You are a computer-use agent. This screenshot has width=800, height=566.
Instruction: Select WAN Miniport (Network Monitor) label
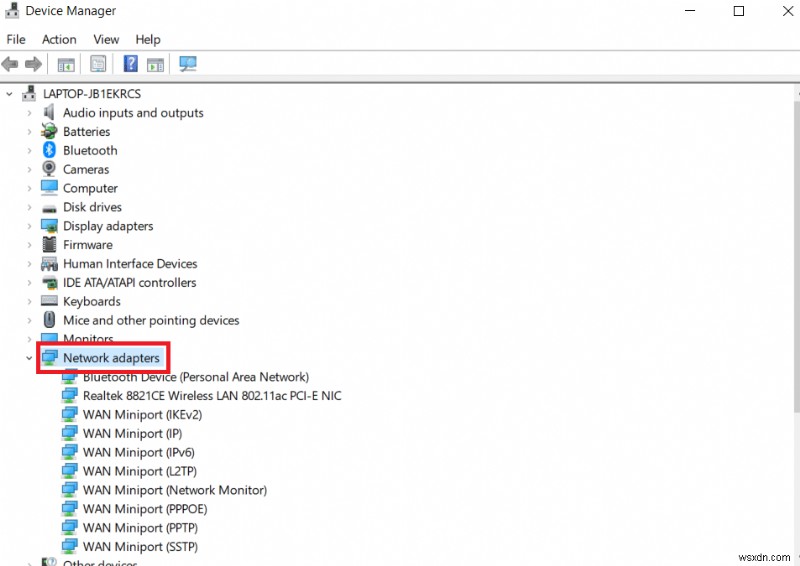(175, 490)
